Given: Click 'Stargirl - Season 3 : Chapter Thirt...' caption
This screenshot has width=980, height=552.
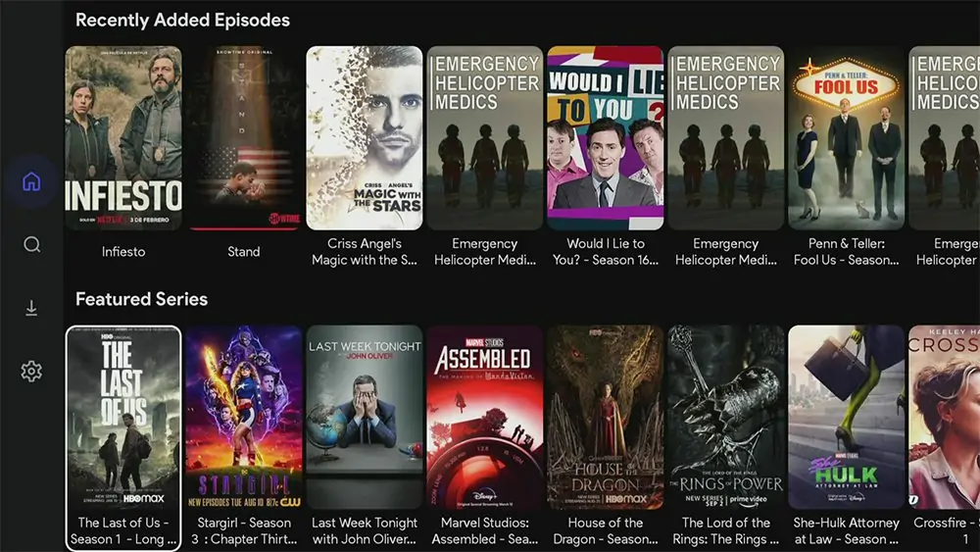Looking at the screenshot, I should click(x=244, y=530).
